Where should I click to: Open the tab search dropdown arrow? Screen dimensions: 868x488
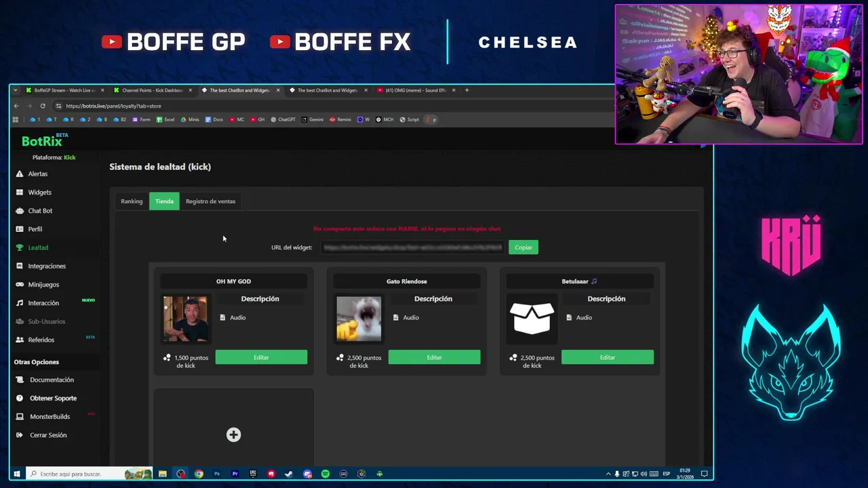[15, 90]
